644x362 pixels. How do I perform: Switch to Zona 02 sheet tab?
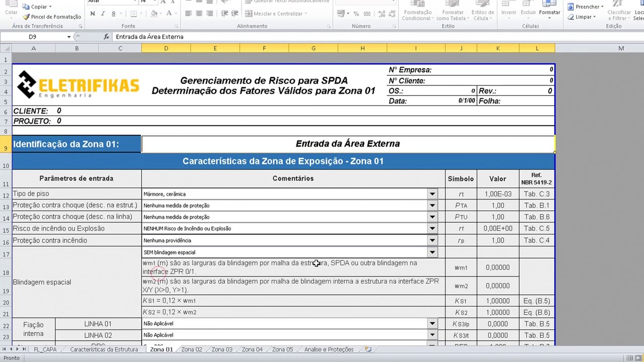click(x=191, y=349)
